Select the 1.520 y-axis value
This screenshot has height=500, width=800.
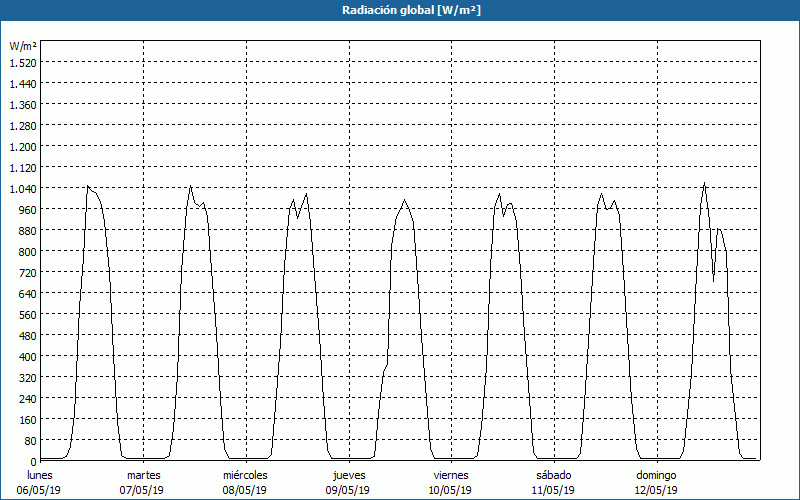tap(23, 63)
